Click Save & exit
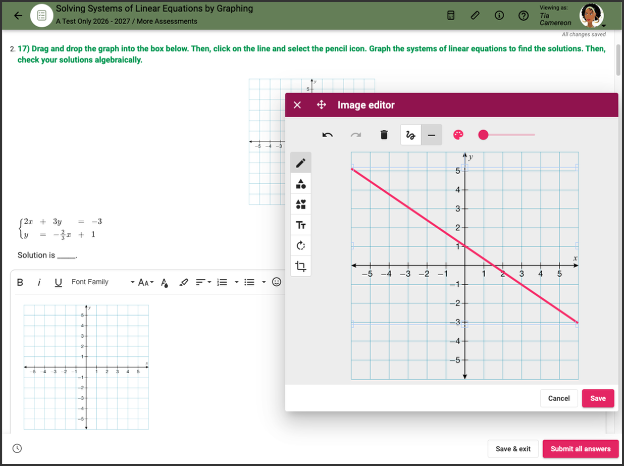Viewport: 624px width, 466px height. tap(513, 449)
